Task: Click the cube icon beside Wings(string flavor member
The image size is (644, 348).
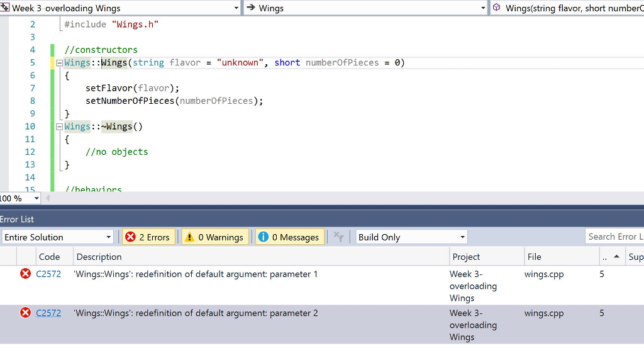Action: click(497, 8)
